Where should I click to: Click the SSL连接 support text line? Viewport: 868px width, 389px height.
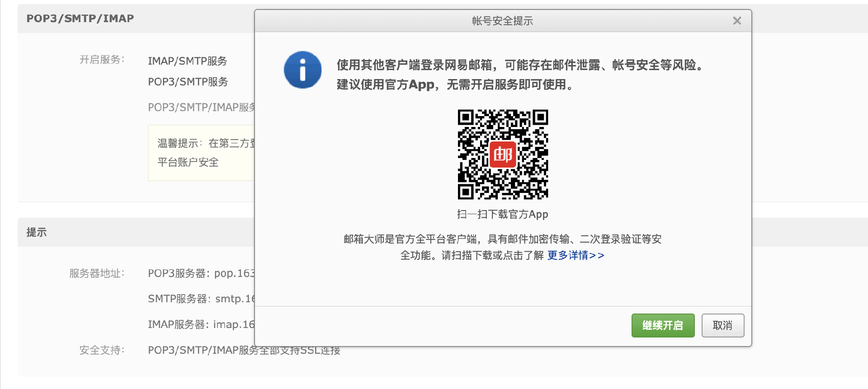(x=244, y=350)
